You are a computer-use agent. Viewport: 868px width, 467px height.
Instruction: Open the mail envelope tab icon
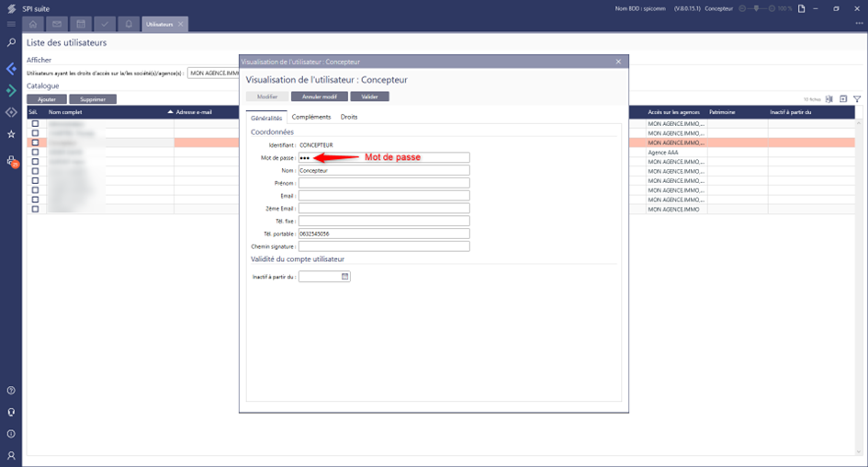[x=58, y=24]
